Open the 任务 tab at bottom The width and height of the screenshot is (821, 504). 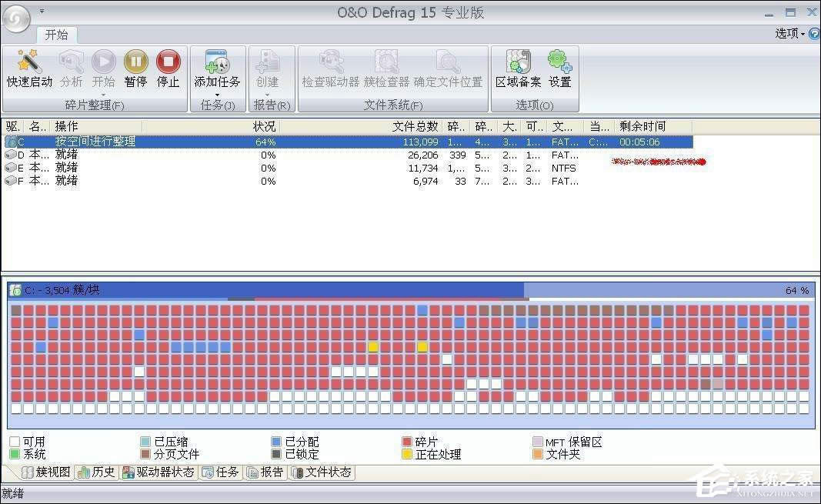(221, 472)
